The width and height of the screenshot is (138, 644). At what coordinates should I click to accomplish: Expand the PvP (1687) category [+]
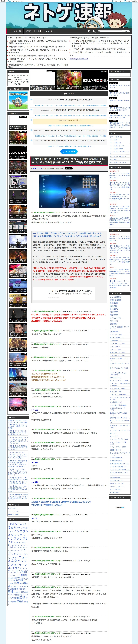click(120, 377)
